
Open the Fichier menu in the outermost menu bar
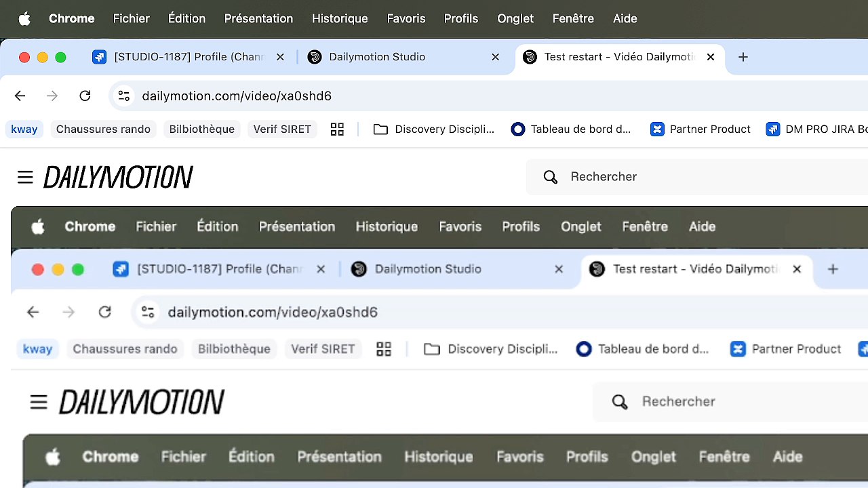pos(132,19)
